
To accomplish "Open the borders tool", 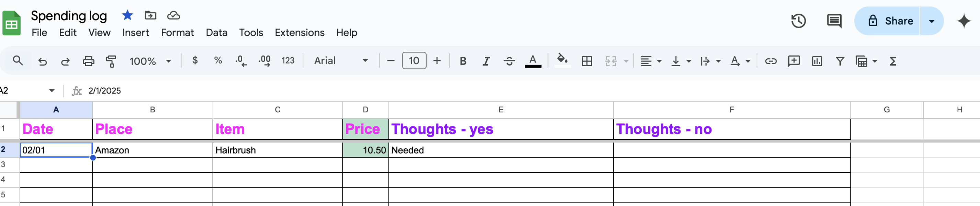I will [587, 61].
